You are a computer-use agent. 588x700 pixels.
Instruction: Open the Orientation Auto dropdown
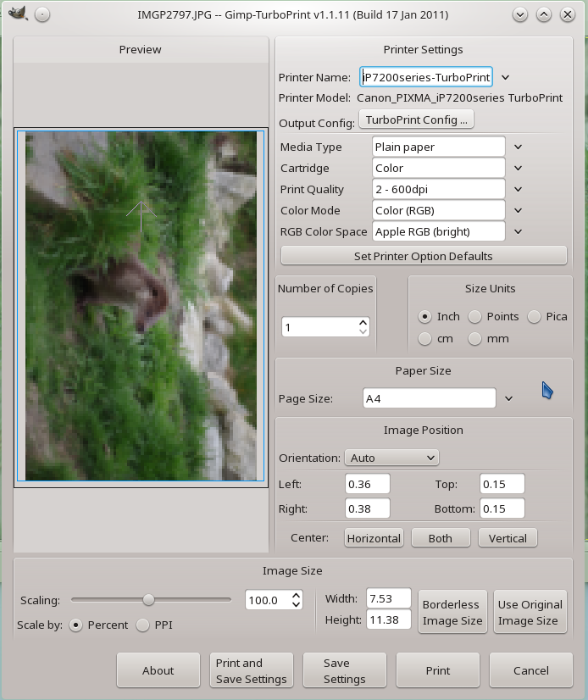pyautogui.click(x=391, y=458)
